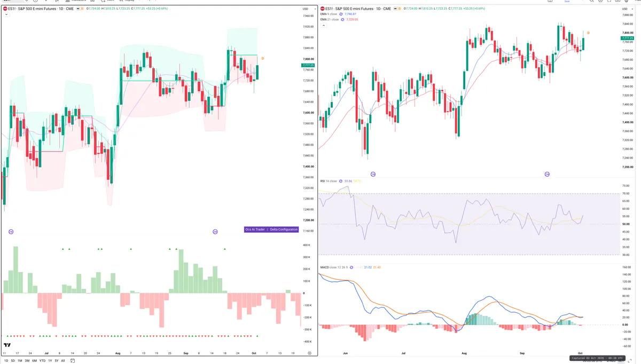
Task: Click the second purple event icon on left chart
Action: 215,232
